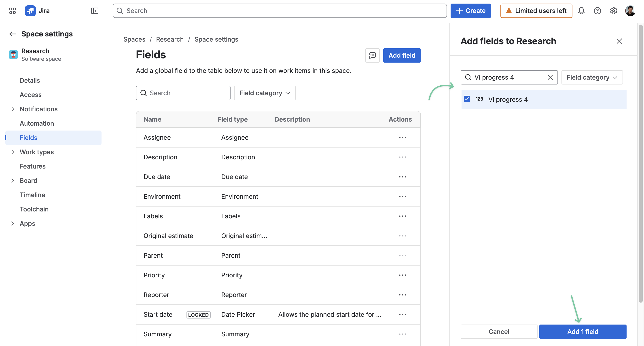Open the Automation settings page
The width and height of the screenshot is (644, 346).
[x=37, y=123]
